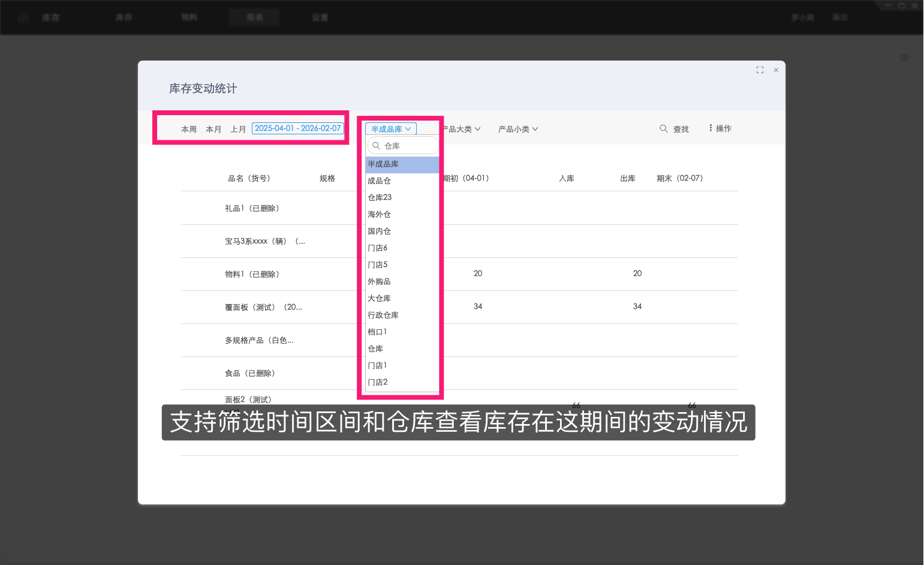Click the 查找 magnifier icon
Screen dimensions: 924x565
click(x=664, y=128)
